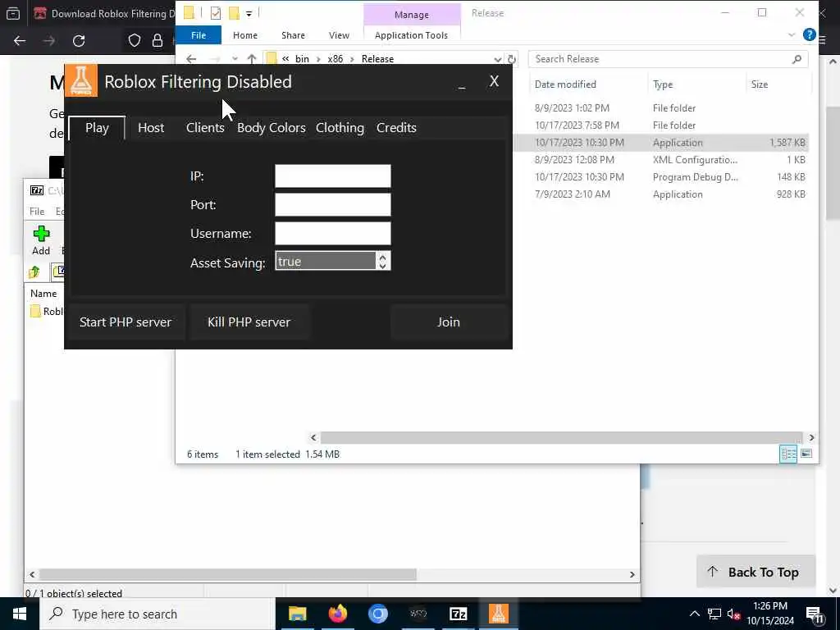Viewport: 840px width, 630px height.
Task: Select the Play tab
Action: tap(97, 128)
